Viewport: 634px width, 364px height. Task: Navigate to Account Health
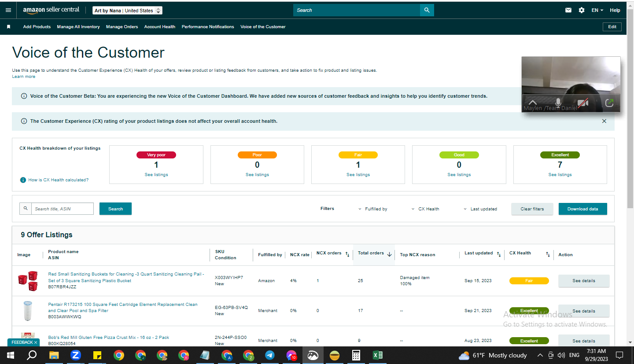(160, 27)
